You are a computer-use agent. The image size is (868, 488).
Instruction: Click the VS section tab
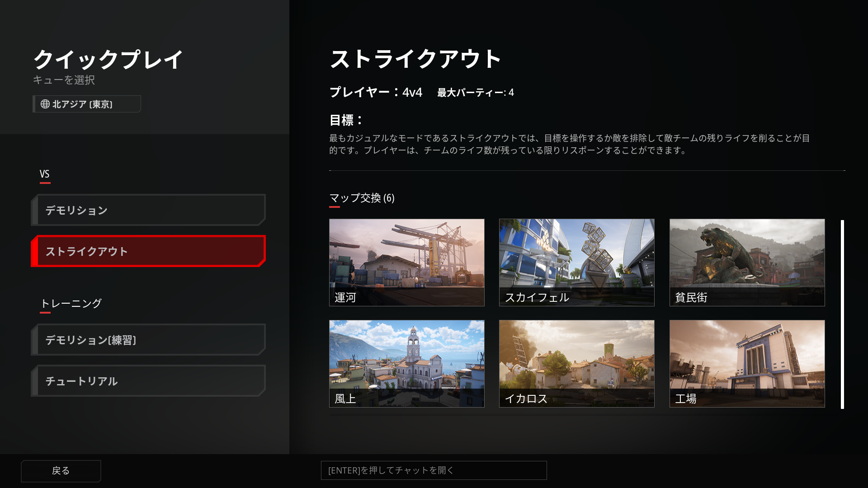point(45,174)
